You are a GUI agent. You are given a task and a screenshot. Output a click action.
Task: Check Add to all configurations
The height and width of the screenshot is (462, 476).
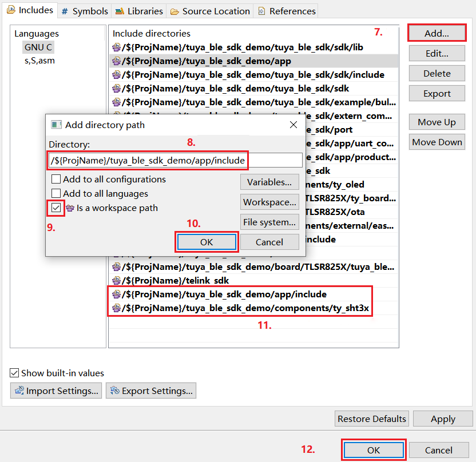click(x=56, y=179)
